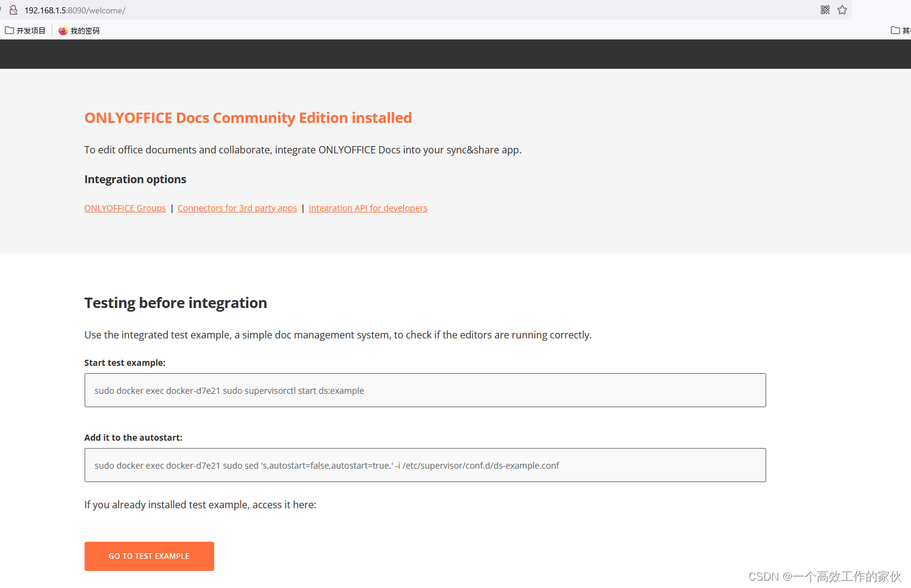Click the dark header bar above the page
The image size is (911, 588).
coord(455,54)
